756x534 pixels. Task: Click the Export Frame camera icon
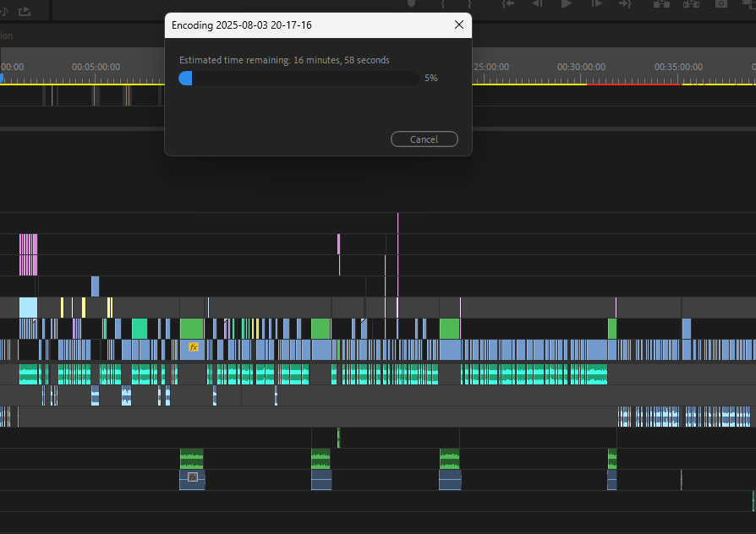(721, 4)
